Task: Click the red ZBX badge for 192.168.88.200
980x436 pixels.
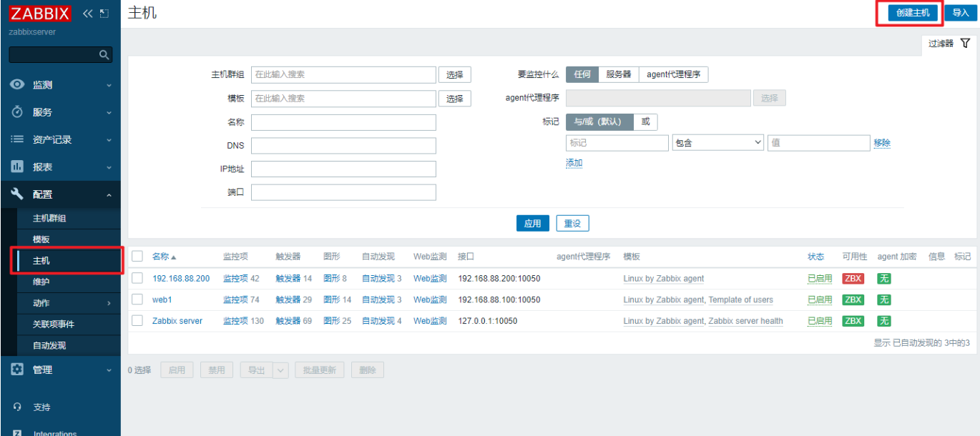Action: click(853, 279)
